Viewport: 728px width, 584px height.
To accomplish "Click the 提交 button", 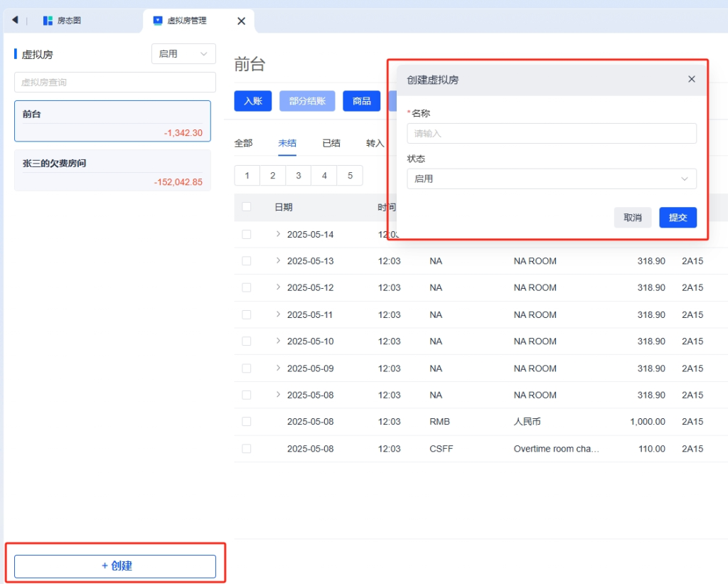I will coord(678,218).
